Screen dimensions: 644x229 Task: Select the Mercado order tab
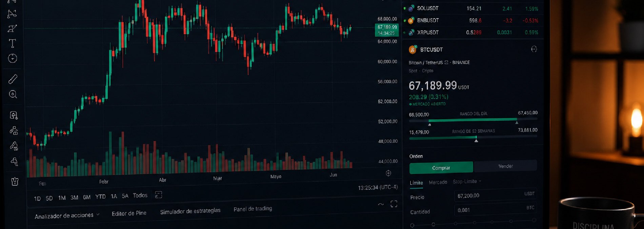(x=438, y=182)
